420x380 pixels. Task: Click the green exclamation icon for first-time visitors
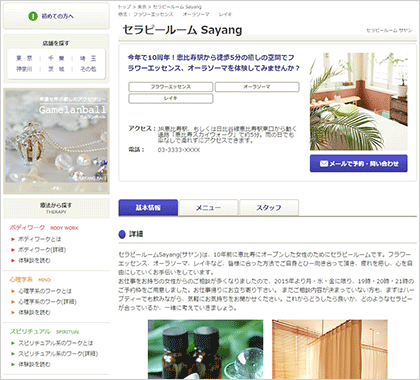click(33, 16)
